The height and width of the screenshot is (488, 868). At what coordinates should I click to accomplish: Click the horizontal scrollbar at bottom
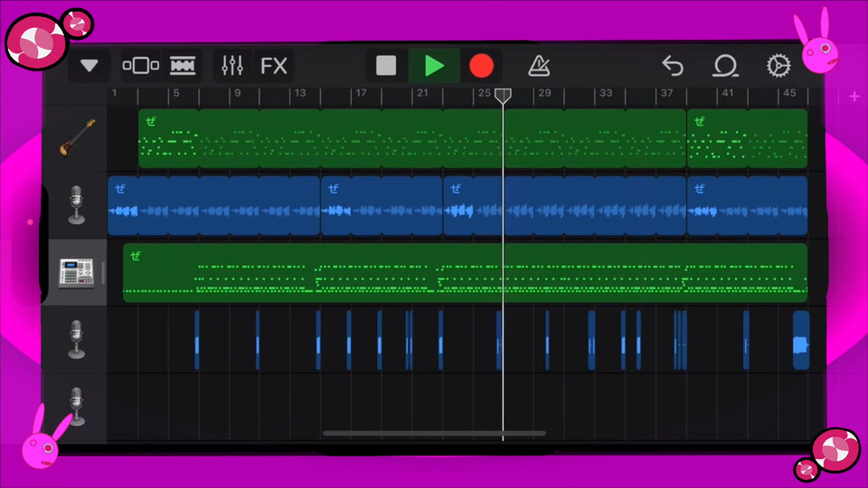pyautogui.click(x=434, y=433)
